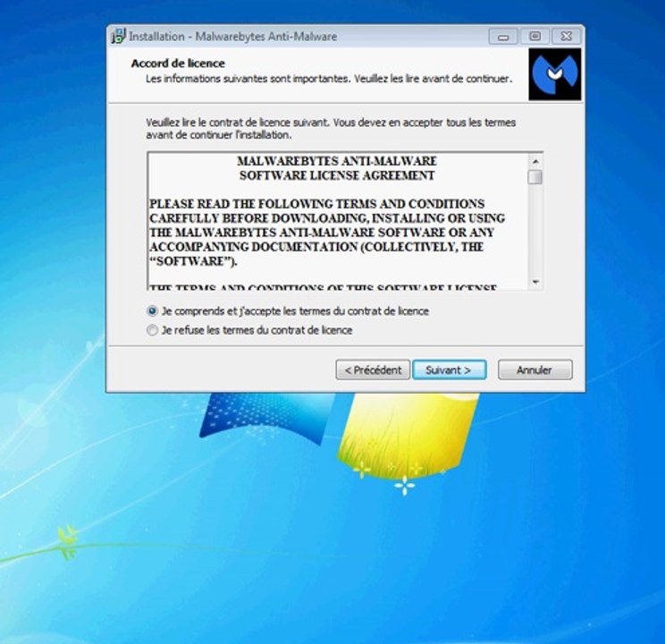The width and height of the screenshot is (665, 644).
Task: Cancel installation with Annuler button
Action: [x=535, y=369]
